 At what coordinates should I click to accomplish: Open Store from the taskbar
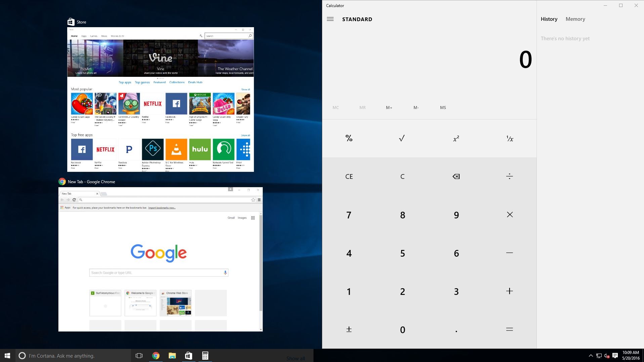click(x=188, y=356)
